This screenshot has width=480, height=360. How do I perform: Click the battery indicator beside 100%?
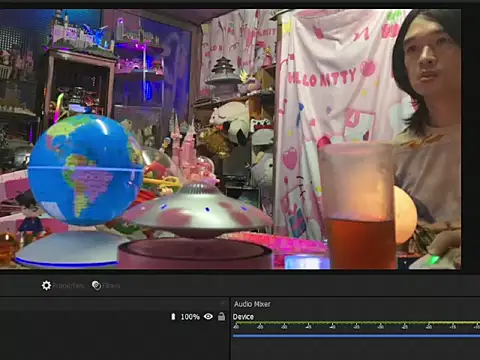(x=173, y=316)
